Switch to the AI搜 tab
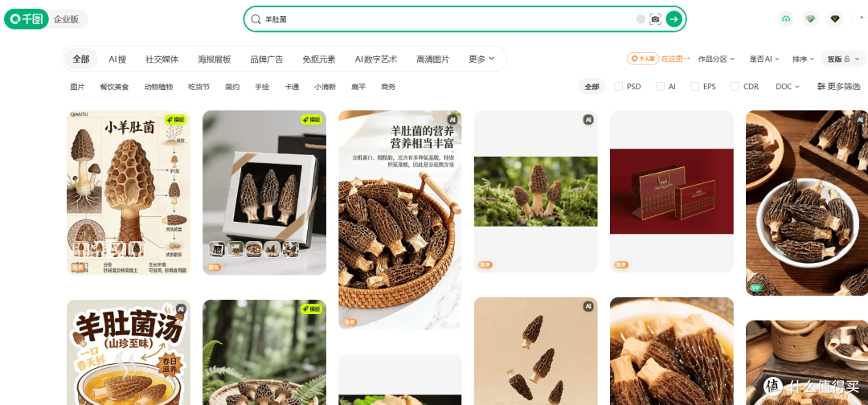The image size is (868, 405). pos(117,59)
